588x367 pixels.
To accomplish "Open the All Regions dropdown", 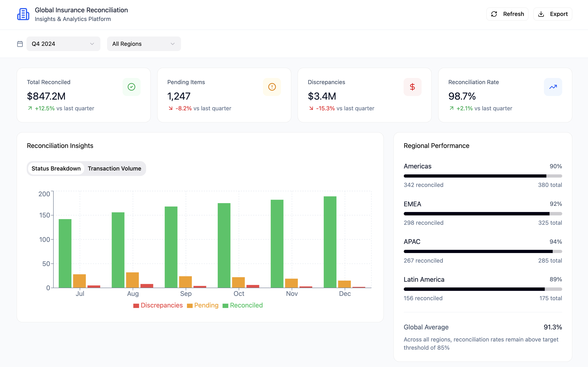I will coord(144,44).
